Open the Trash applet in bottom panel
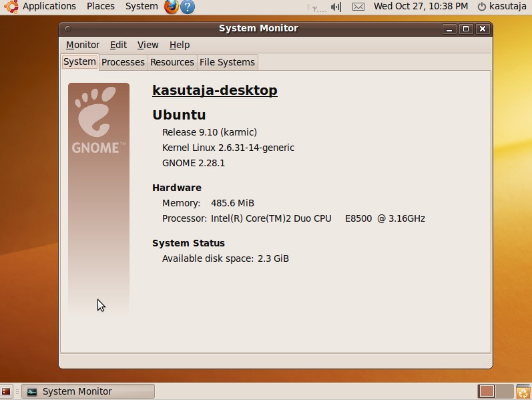The image size is (532, 400). click(523, 391)
